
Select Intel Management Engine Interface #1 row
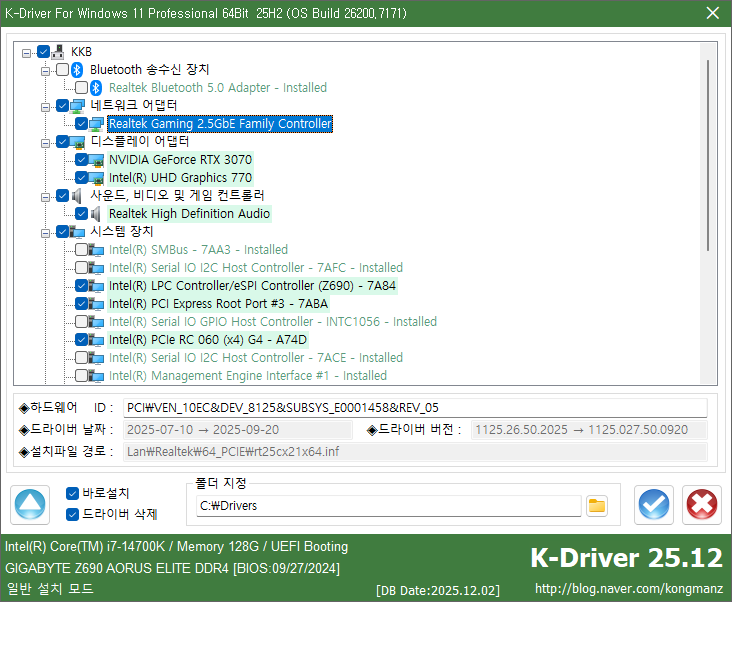247,376
